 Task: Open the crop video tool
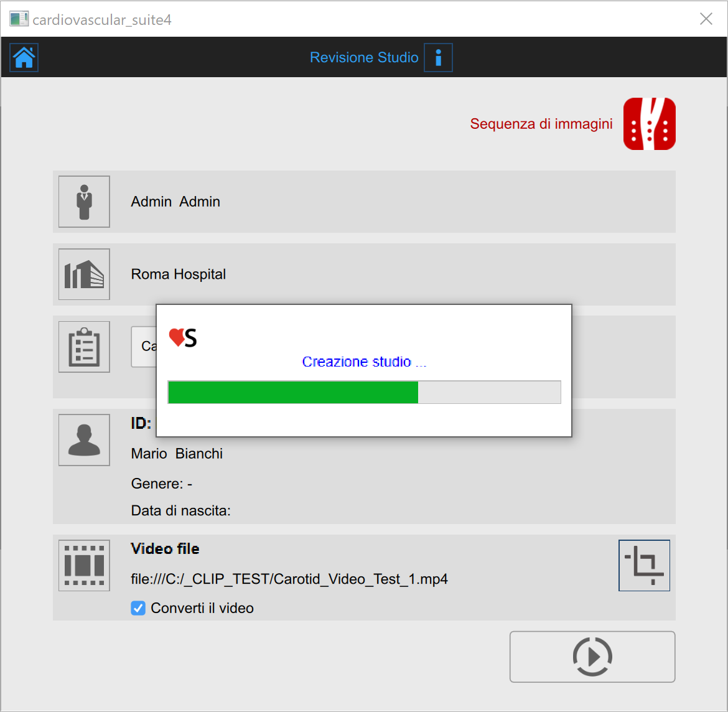coord(644,565)
